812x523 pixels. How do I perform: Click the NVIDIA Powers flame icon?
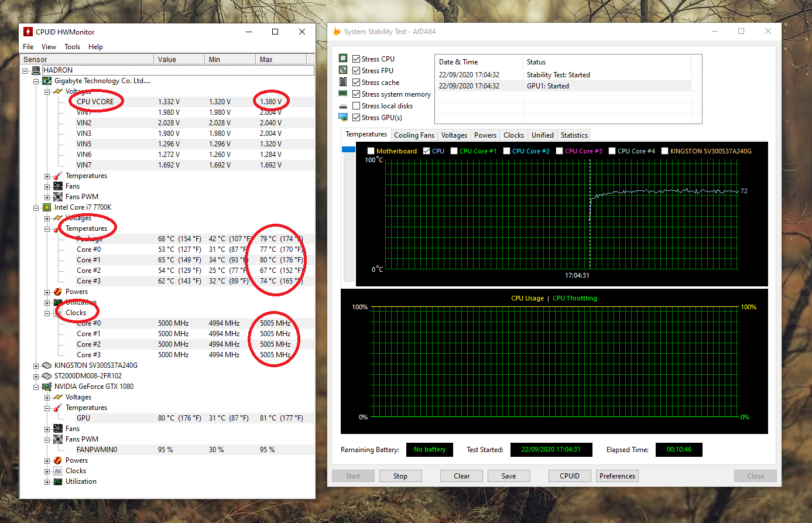(x=58, y=460)
